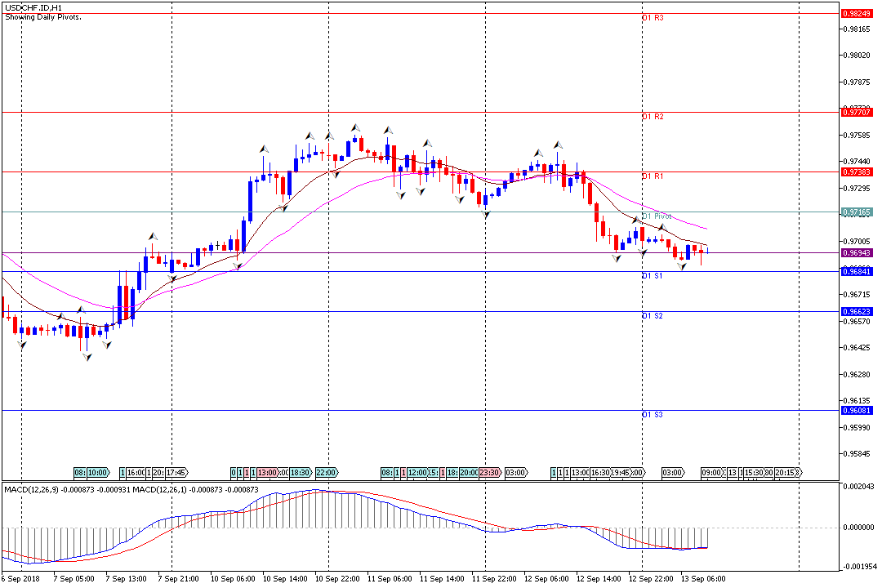
Task: Click the 22:00 event marker
Action: [x=326, y=473]
